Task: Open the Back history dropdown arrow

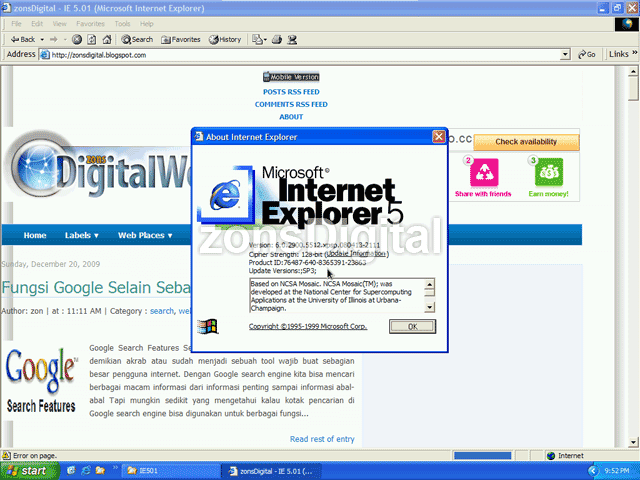Action: click(42, 40)
